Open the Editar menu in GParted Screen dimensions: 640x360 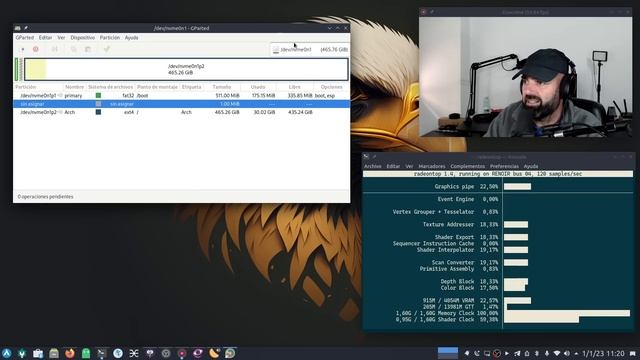45,38
